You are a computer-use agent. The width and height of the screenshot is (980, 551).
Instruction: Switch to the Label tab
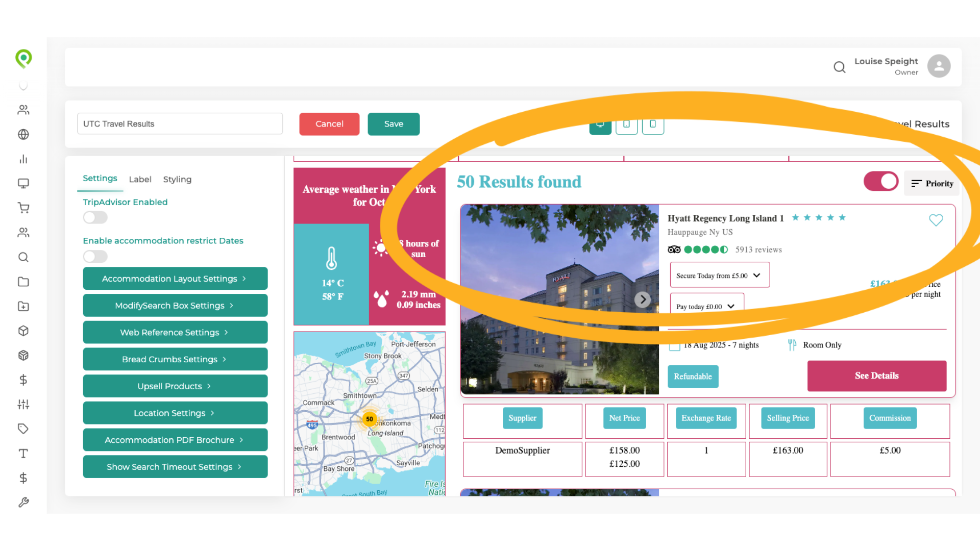140,180
